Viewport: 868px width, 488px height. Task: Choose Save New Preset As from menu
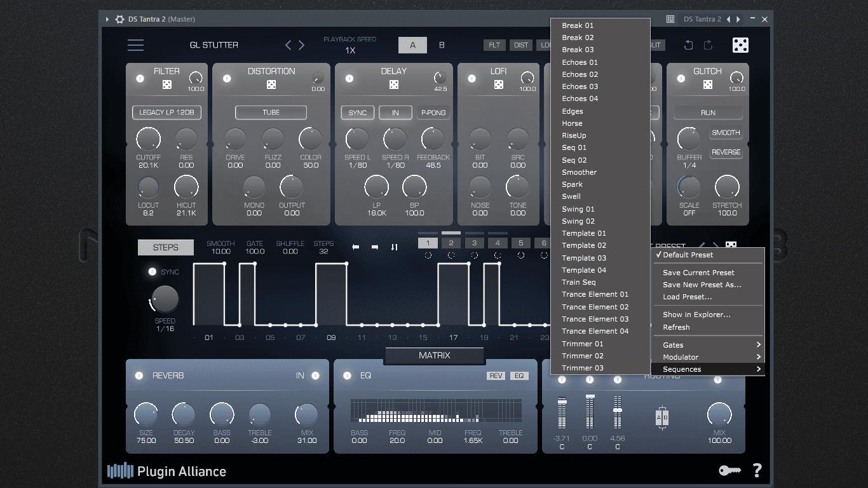tap(702, 285)
